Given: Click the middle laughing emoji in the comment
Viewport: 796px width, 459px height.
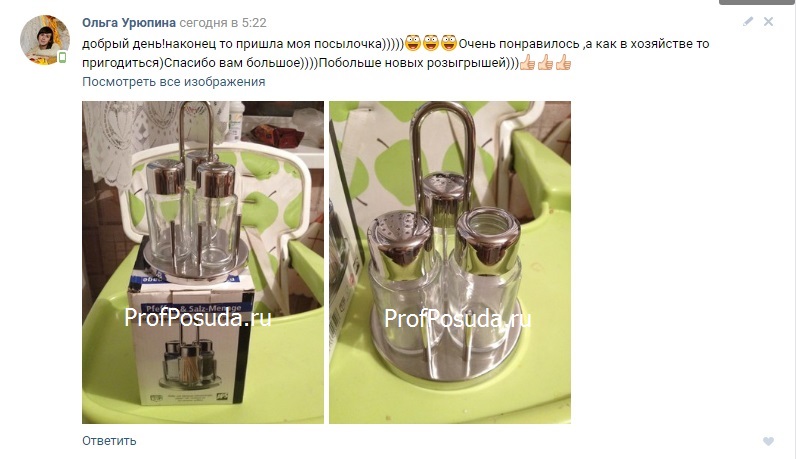Looking at the screenshot, I should point(430,43).
